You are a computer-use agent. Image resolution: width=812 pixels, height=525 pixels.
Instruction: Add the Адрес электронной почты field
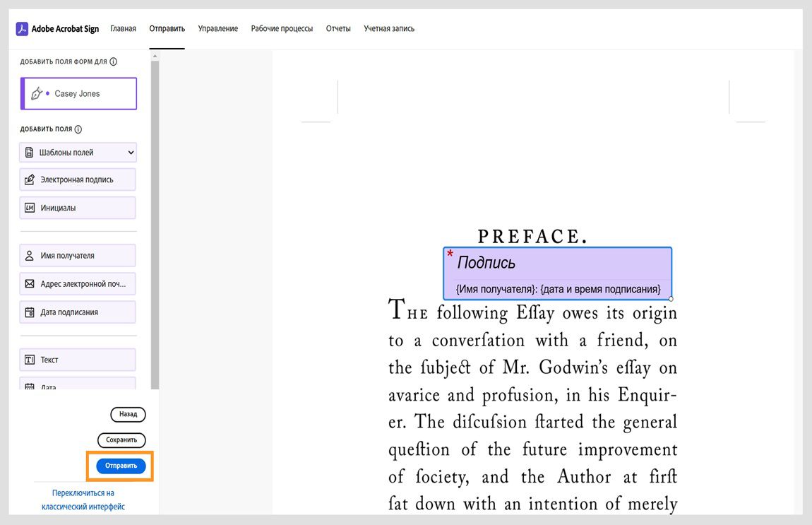pyautogui.click(x=78, y=284)
